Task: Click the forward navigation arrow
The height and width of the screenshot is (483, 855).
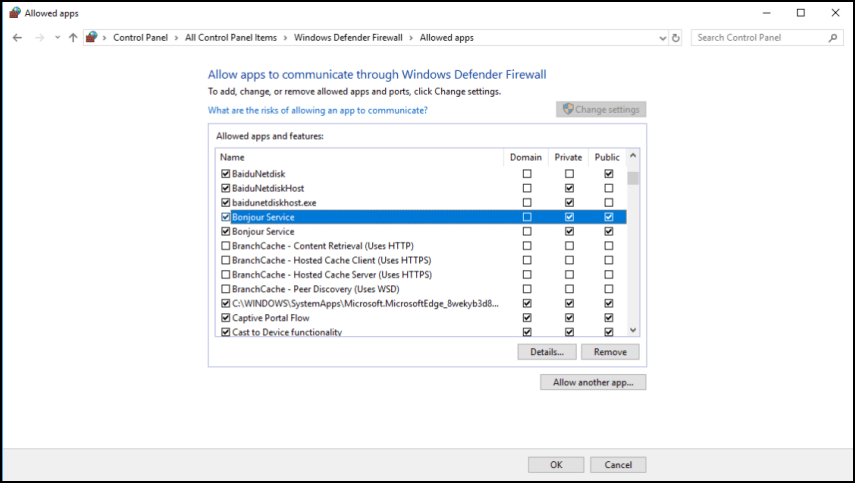Action: coord(39,38)
